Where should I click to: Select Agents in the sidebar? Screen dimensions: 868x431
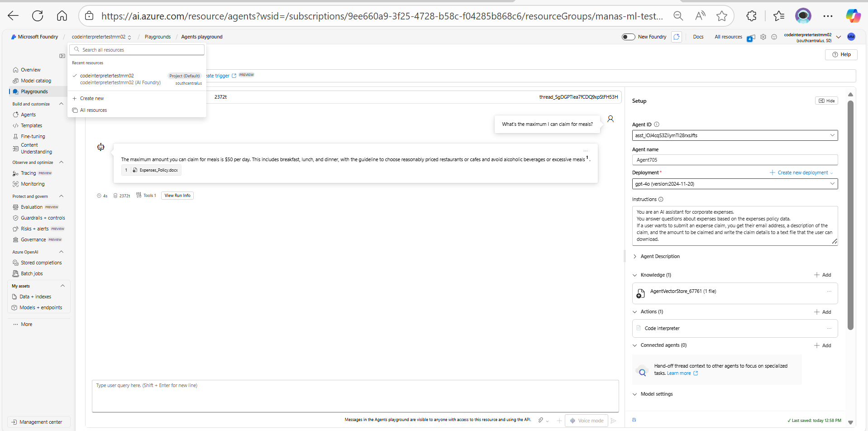tap(28, 115)
